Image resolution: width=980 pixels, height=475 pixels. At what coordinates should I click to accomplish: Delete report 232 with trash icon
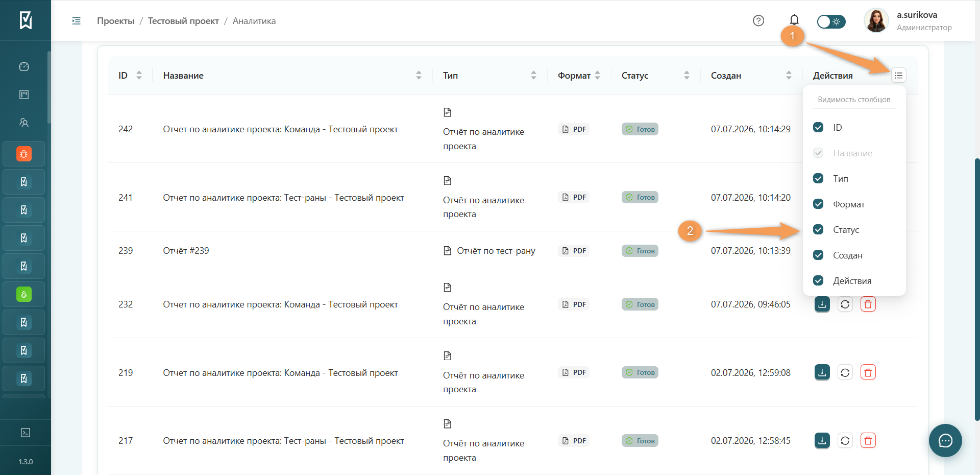(868, 304)
